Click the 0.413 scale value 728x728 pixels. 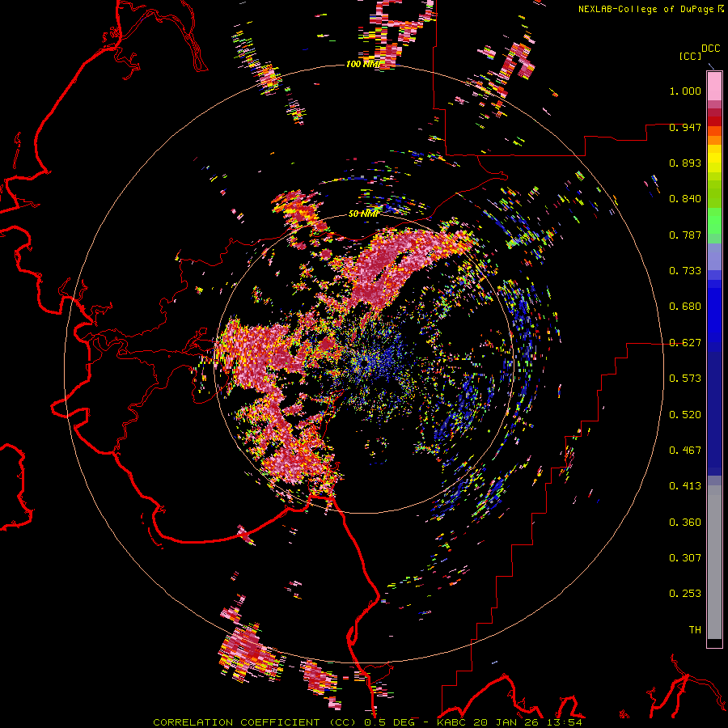(685, 486)
